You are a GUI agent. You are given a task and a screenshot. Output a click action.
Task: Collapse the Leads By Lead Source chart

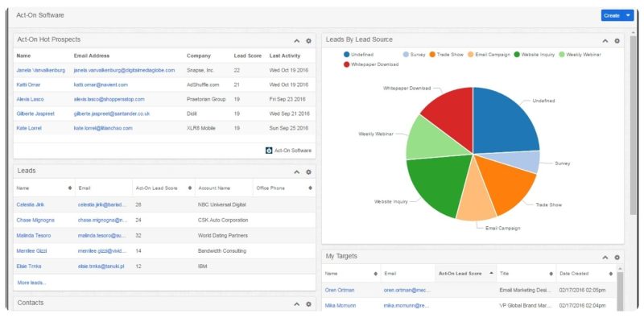(x=605, y=41)
